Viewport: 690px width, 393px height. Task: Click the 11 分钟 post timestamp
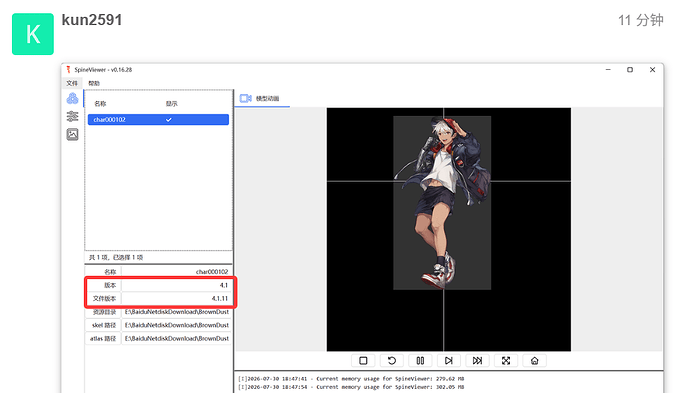(x=641, y=20)
